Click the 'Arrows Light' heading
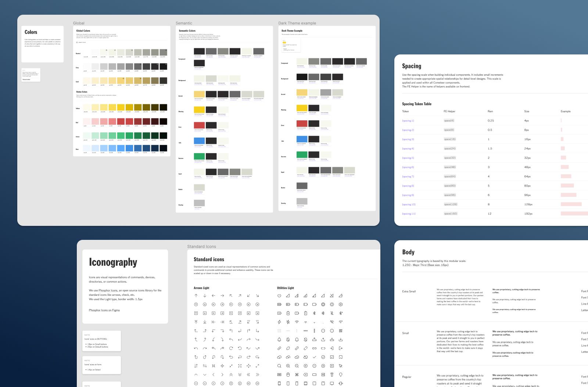This screenshot has height=387, width=588. click(201, 288)
